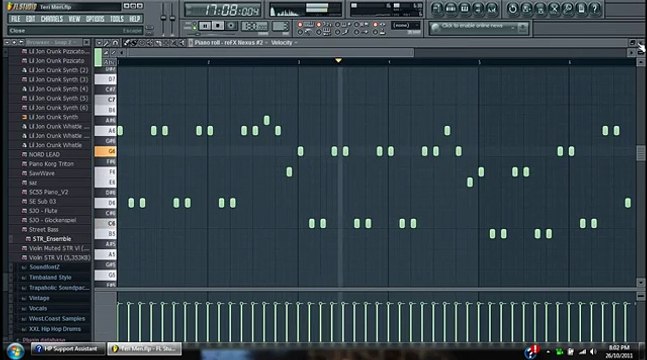
Task: Toggle the 3-2-1 recording countdown
Action: 327,25
